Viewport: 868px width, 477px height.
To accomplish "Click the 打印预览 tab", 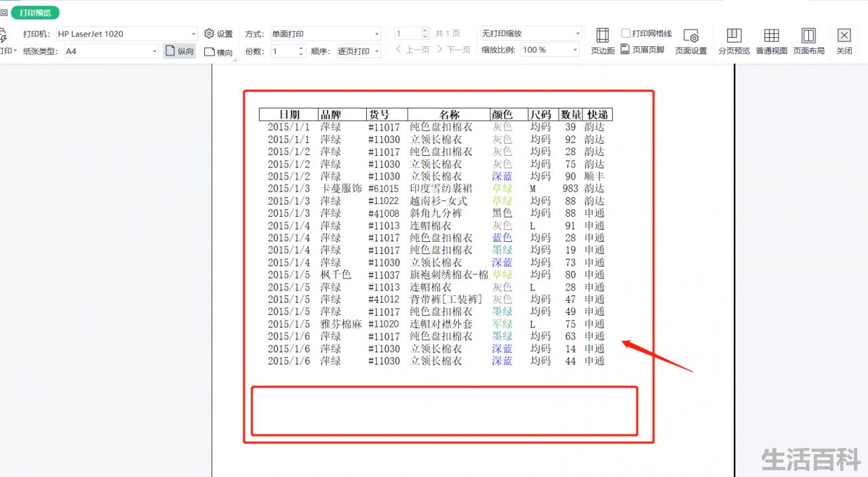I will click(x=35, y=13).
